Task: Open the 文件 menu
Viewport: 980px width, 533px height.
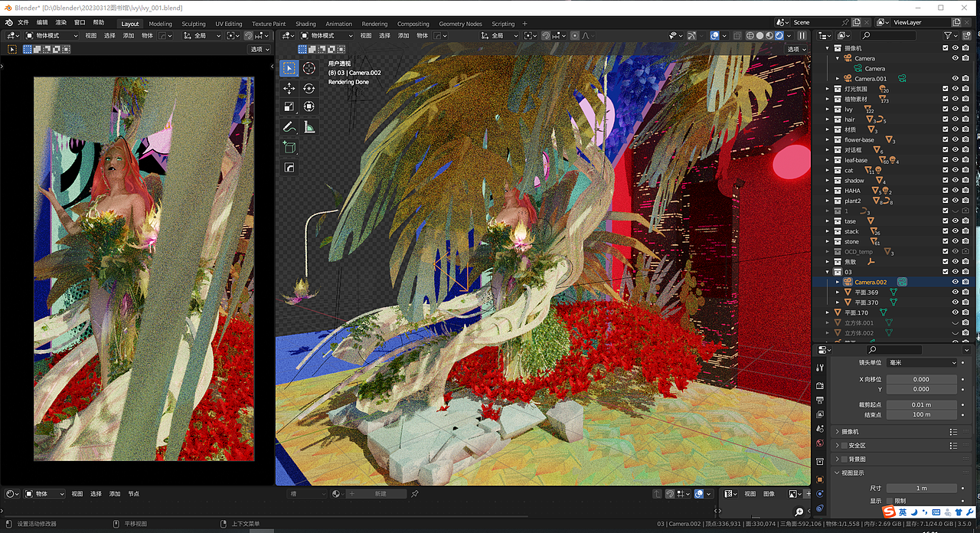Action: [23, 23]
